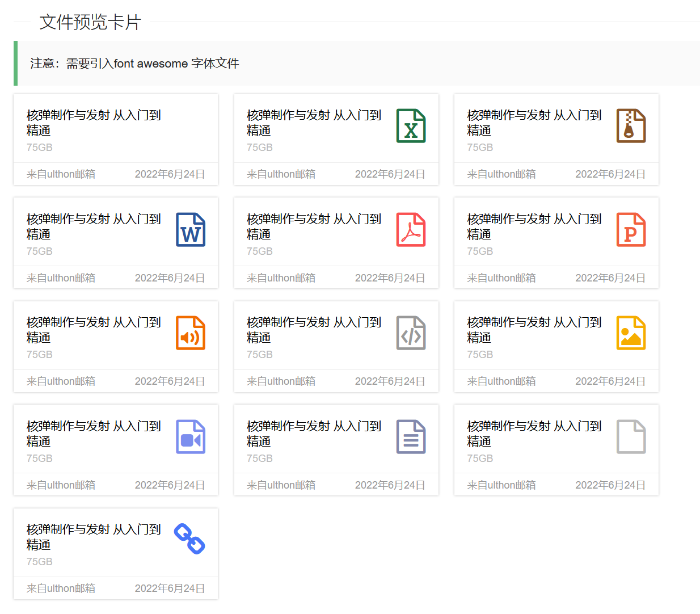Click the green Excel file icon
This screenshot has width=700, height=614.
pyautogui.click(x=411, y=125)
